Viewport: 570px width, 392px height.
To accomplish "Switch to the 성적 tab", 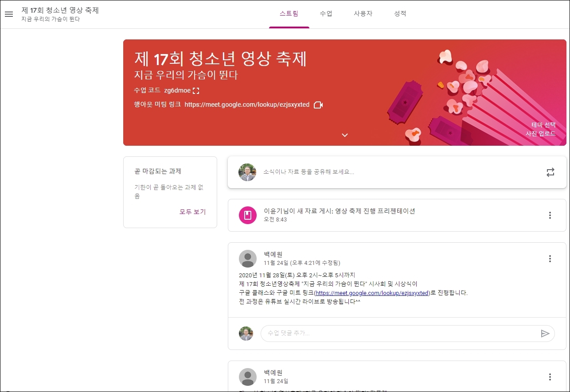I will point(400,14).
